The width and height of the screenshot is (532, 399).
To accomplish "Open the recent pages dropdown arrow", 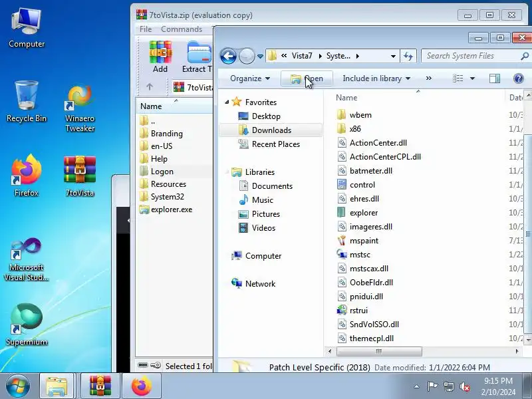I will pos(260,57).
